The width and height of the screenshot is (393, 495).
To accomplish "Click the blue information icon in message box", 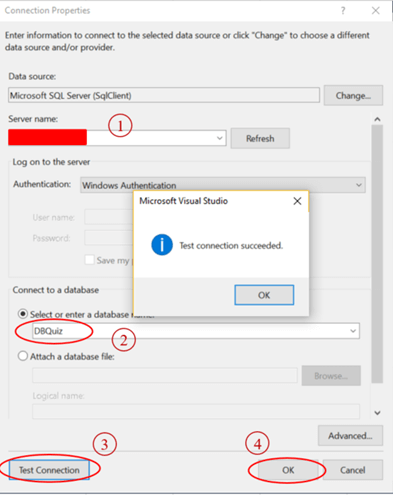I will tap(162, 245).
